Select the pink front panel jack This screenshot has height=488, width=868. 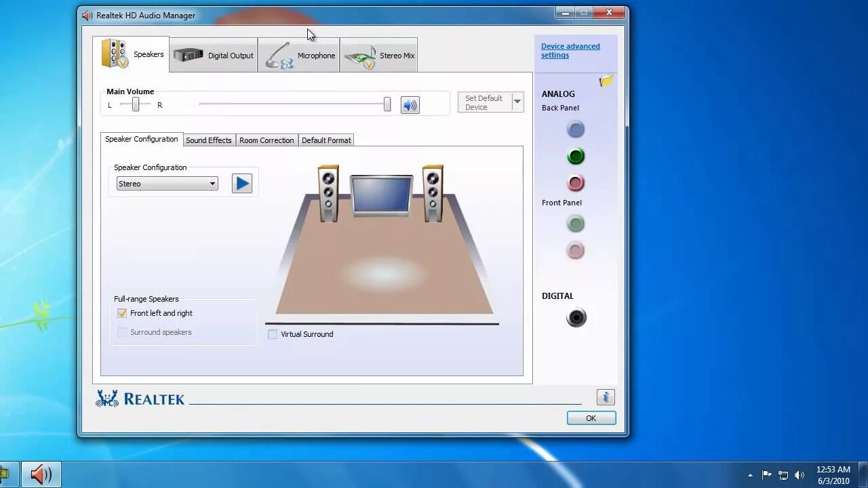[x=576, y=251]
